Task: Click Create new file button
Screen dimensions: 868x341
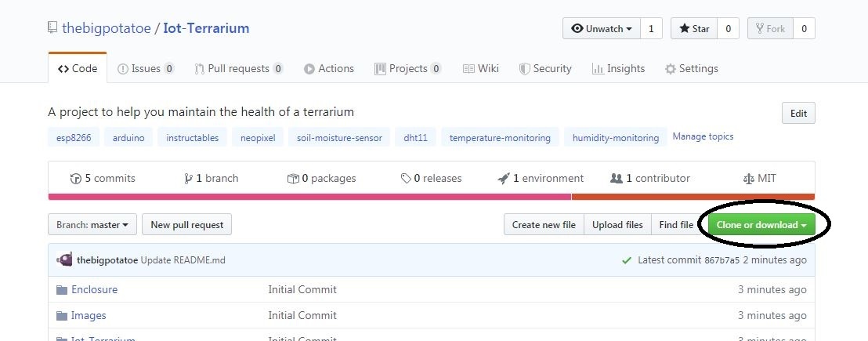Action: point(544,225)
